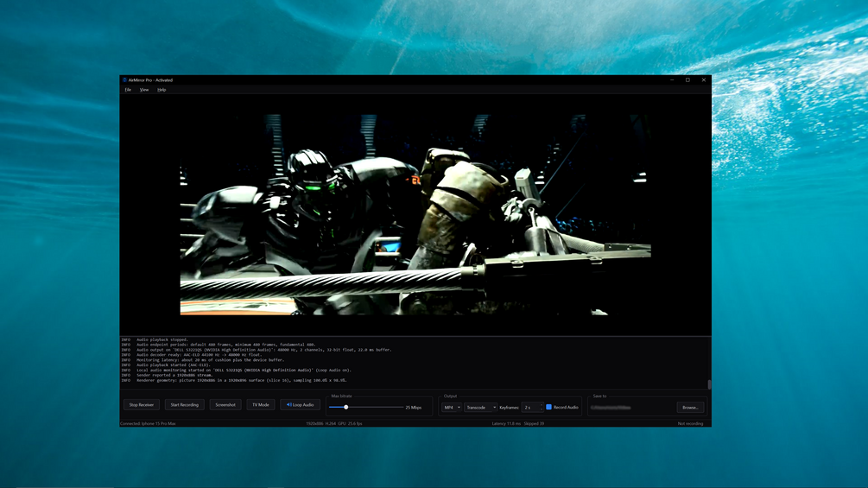Click the Keyframes interval field
868x488 pixels.
(x=533, y=407)
